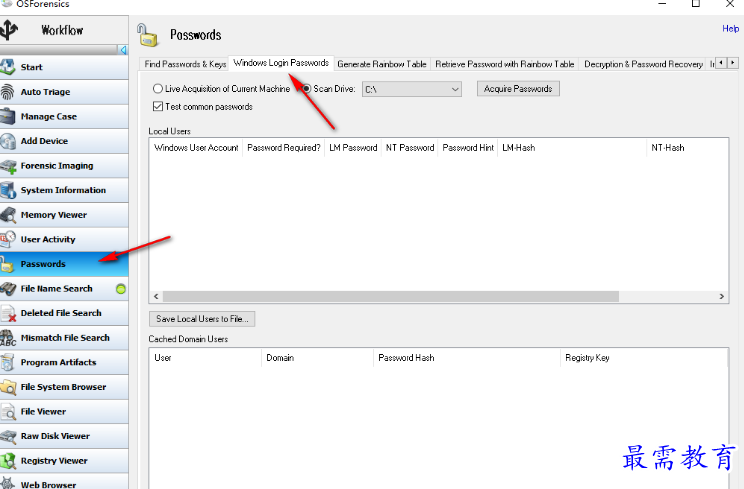Open the Raw Disk Viewer icon

(8, 436)
